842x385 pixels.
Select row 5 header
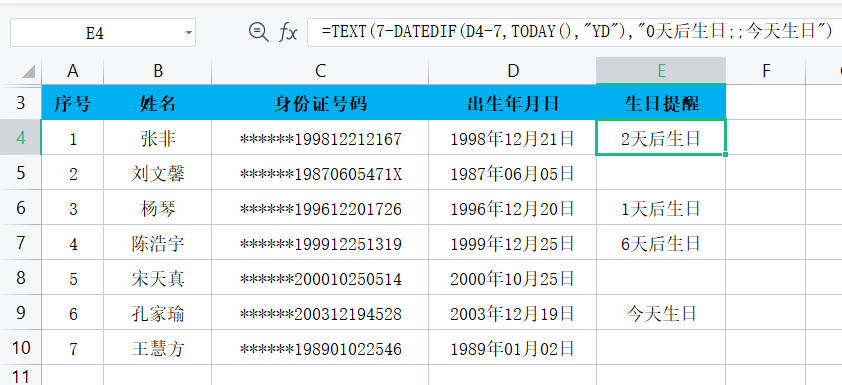(x=20, y=172)
